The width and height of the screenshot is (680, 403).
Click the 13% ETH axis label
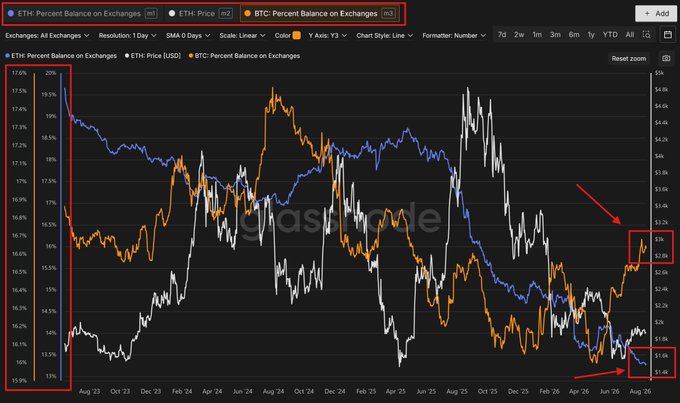51,376
